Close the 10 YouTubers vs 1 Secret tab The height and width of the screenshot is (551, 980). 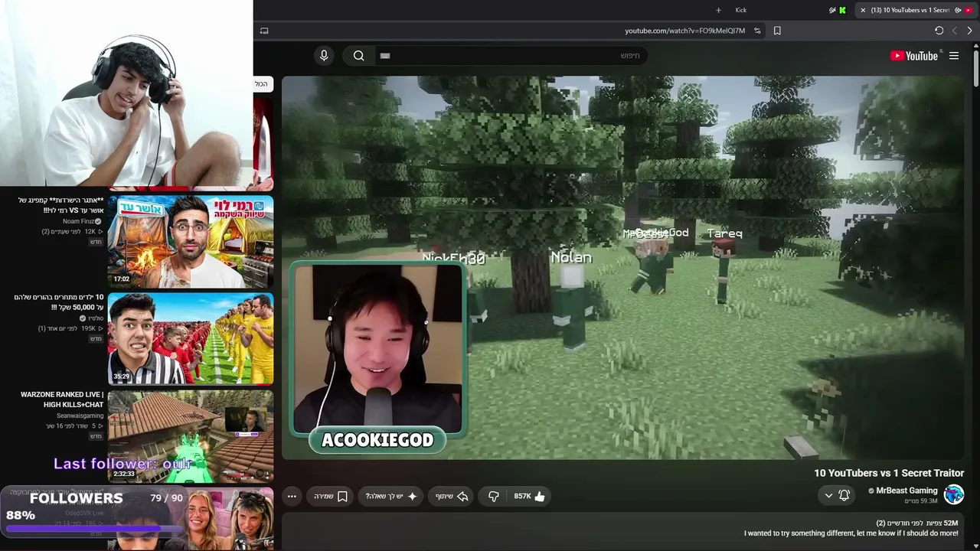pyautogui.click(x=863, y=10)
